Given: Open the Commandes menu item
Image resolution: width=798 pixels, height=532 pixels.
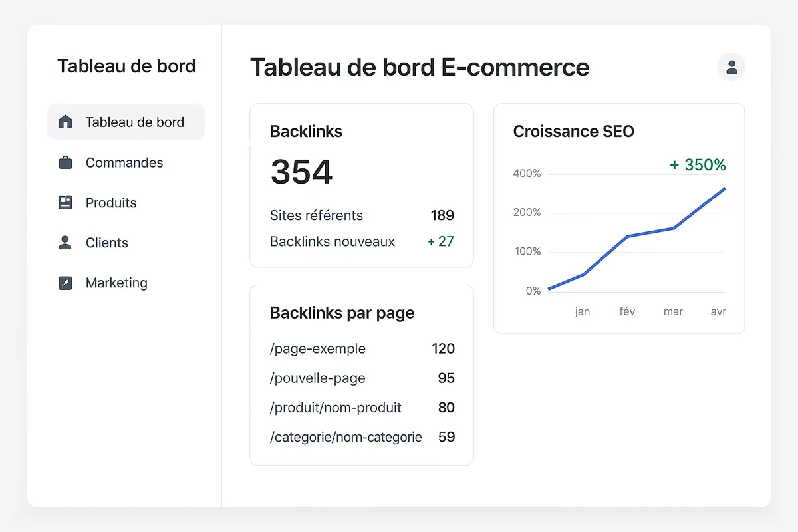Looking at the screenshot, I should click(126, 162).
